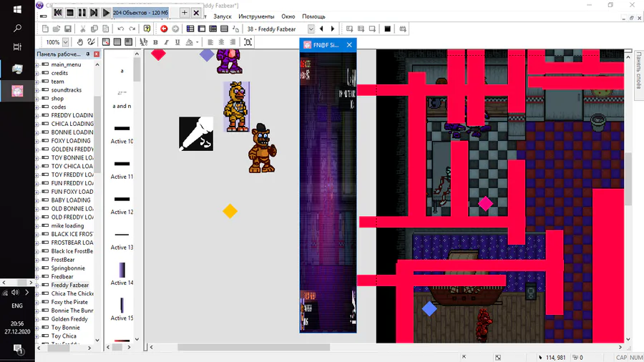
Task: Open the Окно menu
Action: pyautogui.click(x=288, y=16)
